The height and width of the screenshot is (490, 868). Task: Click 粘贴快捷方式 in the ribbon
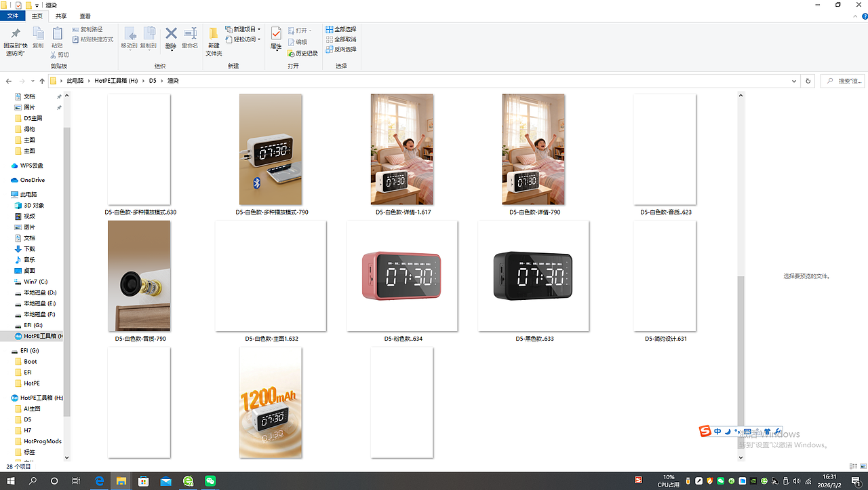tap(93, 39)
